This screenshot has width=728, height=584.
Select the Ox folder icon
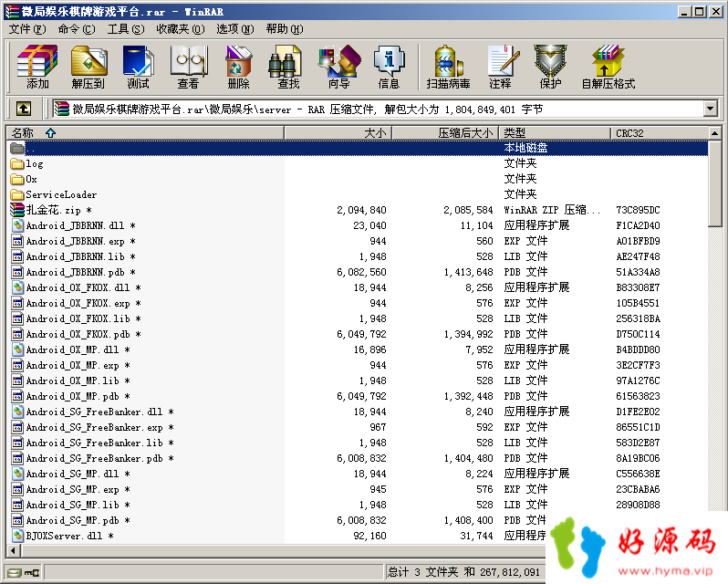click(17, 179)
